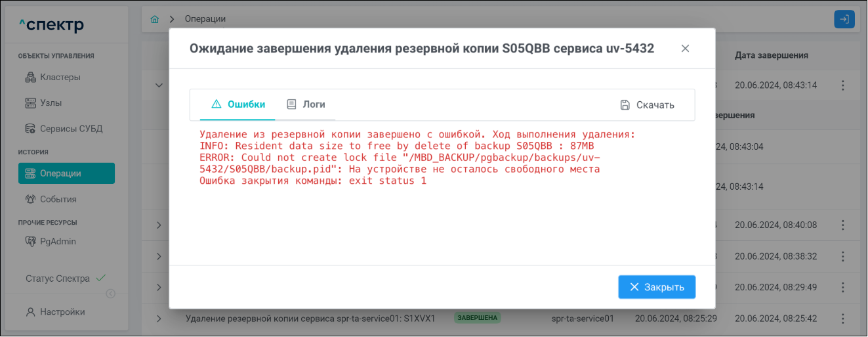
Task: Click the ЗАВЕРШЕНА status badge
Action: [477, 319]
